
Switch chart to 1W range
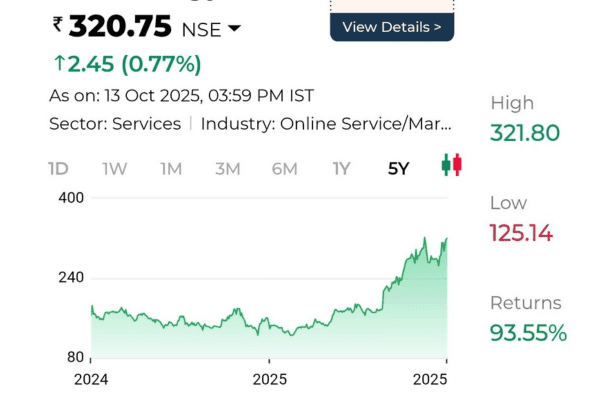pyautogui.click(x=114, y=168)
